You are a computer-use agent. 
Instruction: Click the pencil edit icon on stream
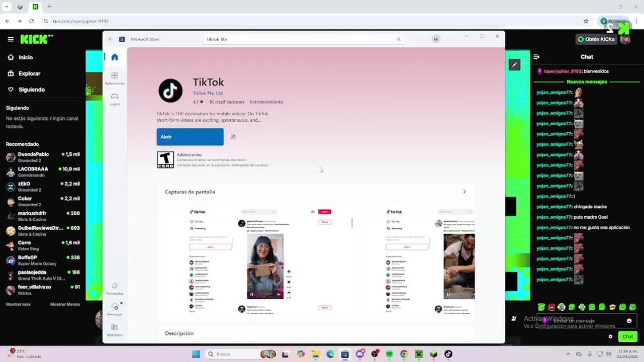pyautogui.click(x=514, y=64)
